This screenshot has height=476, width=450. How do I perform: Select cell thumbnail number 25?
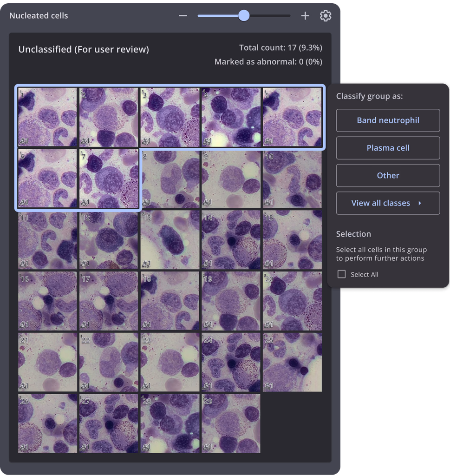pos(292,363)
